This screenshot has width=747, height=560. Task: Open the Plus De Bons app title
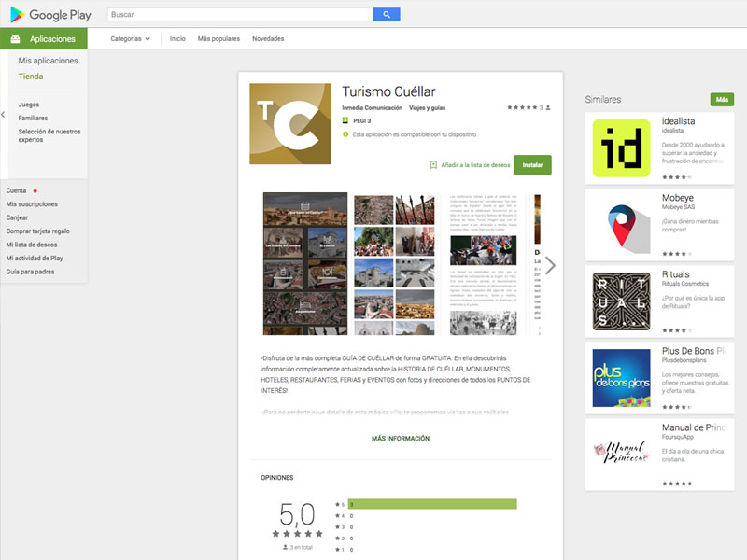pos(694,351)
